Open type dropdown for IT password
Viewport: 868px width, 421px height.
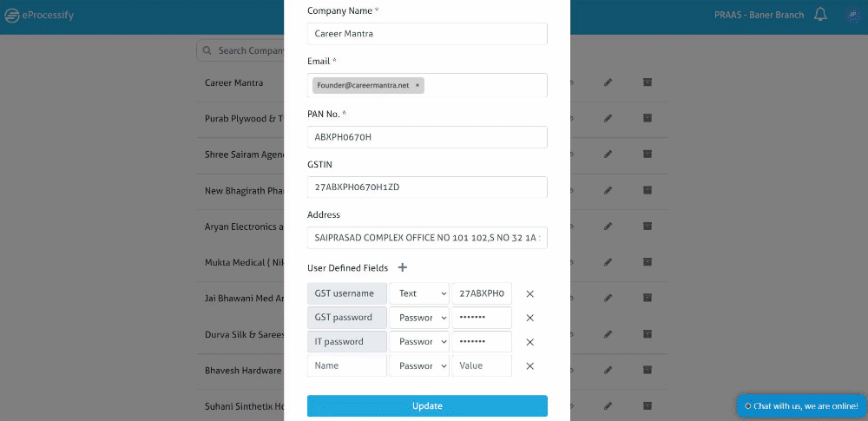[x=419, y=342]
